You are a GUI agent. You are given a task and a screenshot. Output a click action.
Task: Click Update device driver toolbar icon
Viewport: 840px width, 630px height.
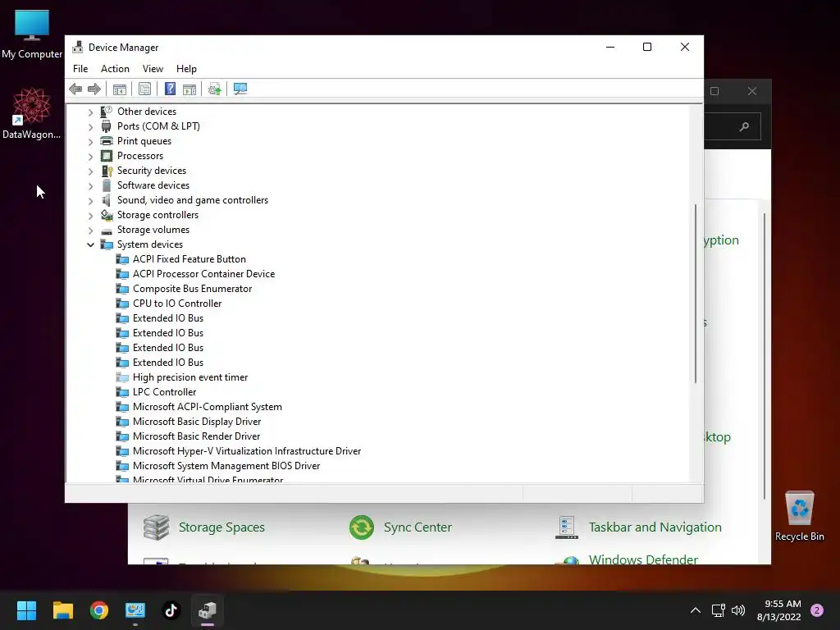214,89
